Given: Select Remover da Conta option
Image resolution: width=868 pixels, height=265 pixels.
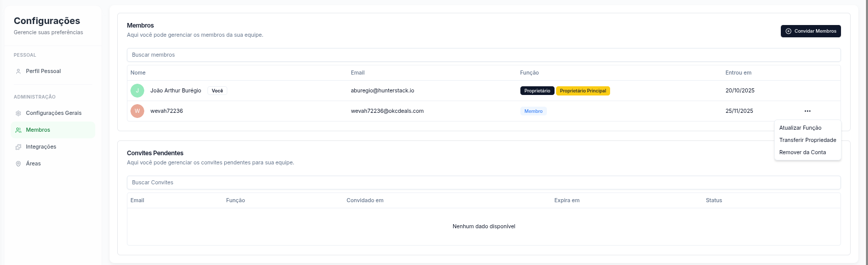Looking at the screenshot, I should 802,153.
